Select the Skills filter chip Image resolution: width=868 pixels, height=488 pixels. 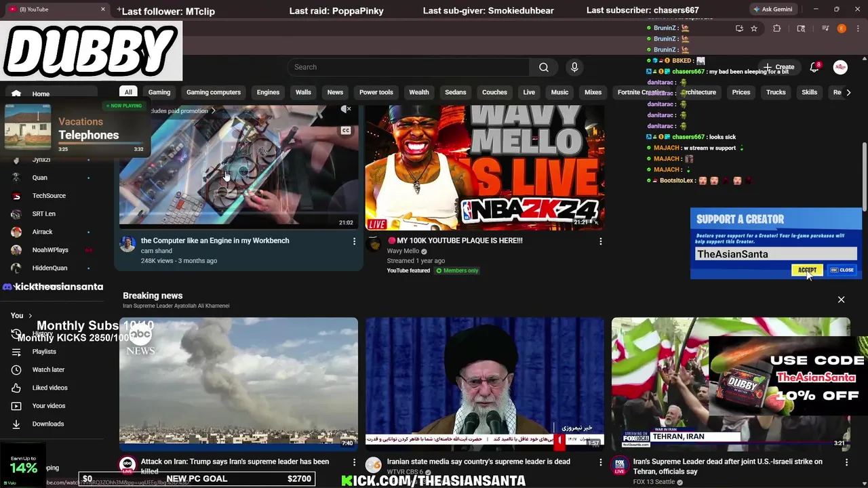810,92
